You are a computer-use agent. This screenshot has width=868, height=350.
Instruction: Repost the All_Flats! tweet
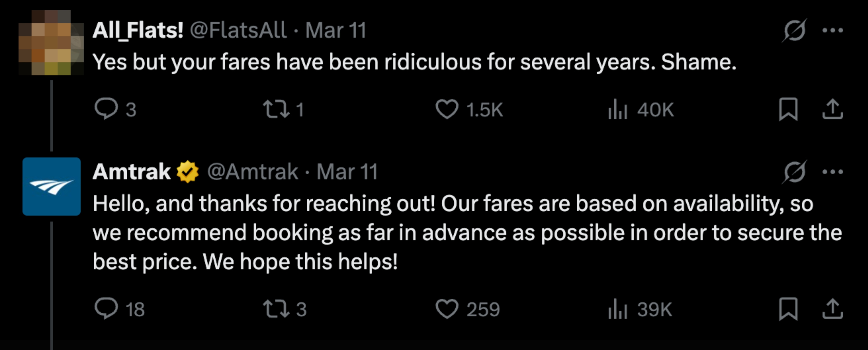[x=276, y=109]
